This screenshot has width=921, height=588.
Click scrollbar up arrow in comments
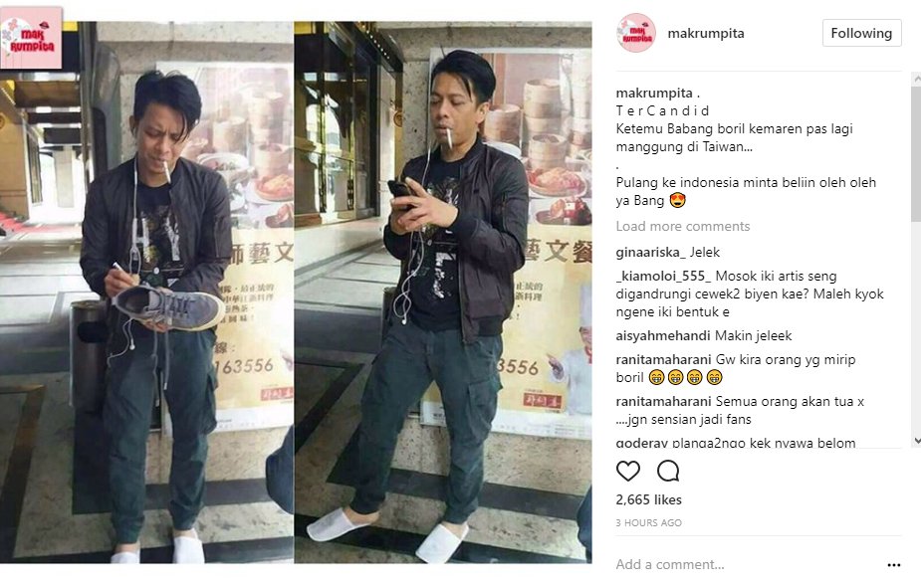pyautogui.click(x=916, y=78)
